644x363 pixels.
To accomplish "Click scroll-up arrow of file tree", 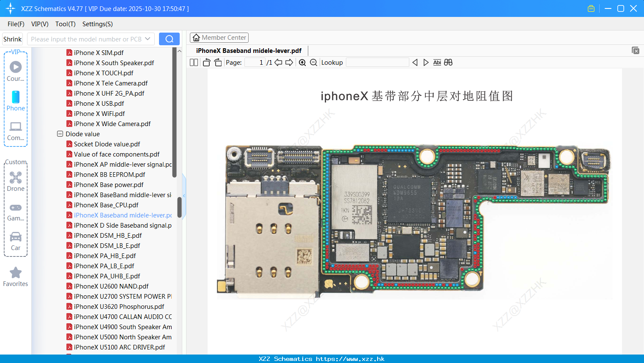I will [x=179, y=51].
